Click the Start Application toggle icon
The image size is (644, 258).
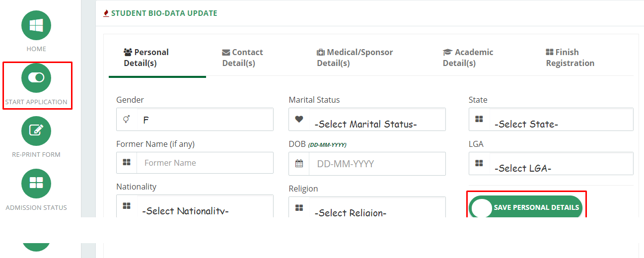coord(36,78)
